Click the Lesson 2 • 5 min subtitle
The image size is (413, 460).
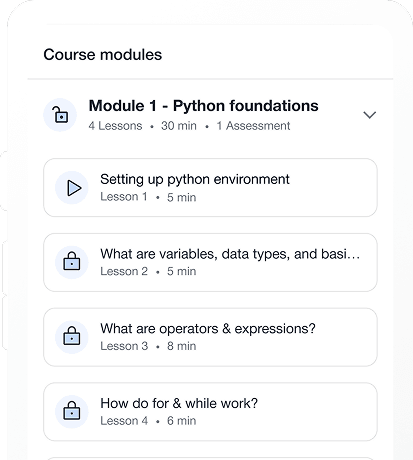(x=148, y=271)
